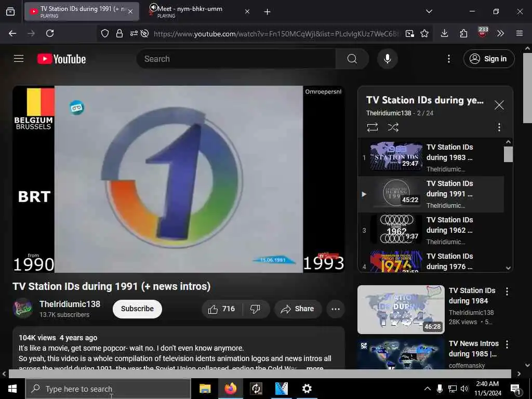Open options for TV News Intros during 1985
The width and height of the screenshot is (532, 399).
(507, 344)
